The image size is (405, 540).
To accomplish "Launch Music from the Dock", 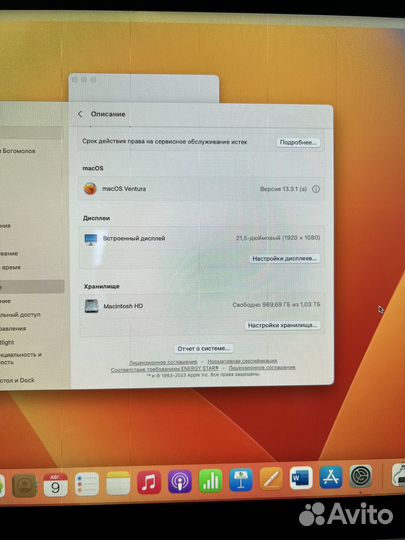I will [x=149, y=482].
